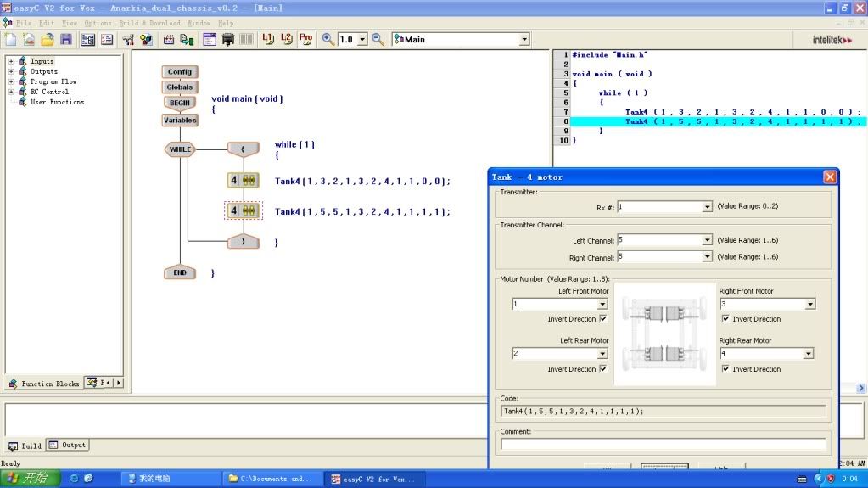The image size is (868, 488).
Task: Select the first Tank4 block icon in flowchart
Action: [243, 180]
